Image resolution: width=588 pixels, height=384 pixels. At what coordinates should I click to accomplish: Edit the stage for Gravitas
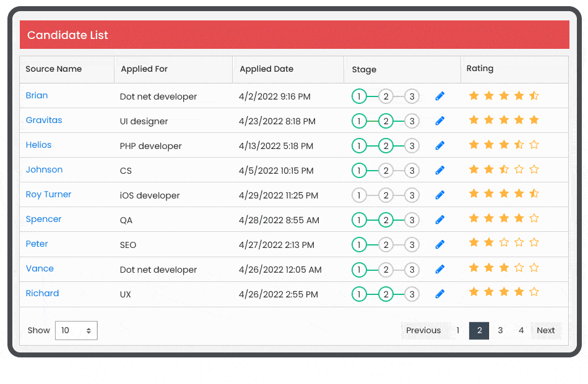(x=440, y=121)
